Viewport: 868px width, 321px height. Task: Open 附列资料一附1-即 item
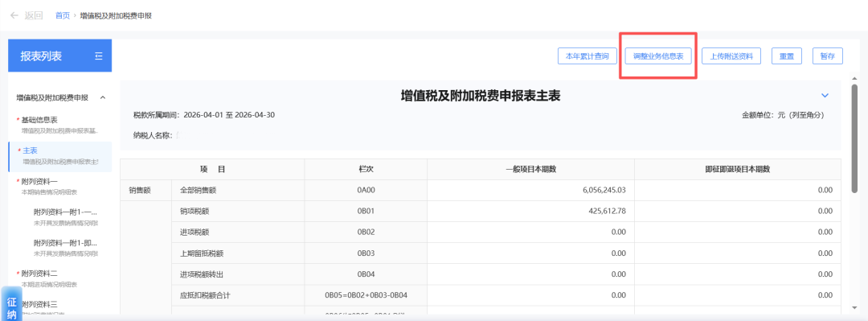[x=65, y=248]
